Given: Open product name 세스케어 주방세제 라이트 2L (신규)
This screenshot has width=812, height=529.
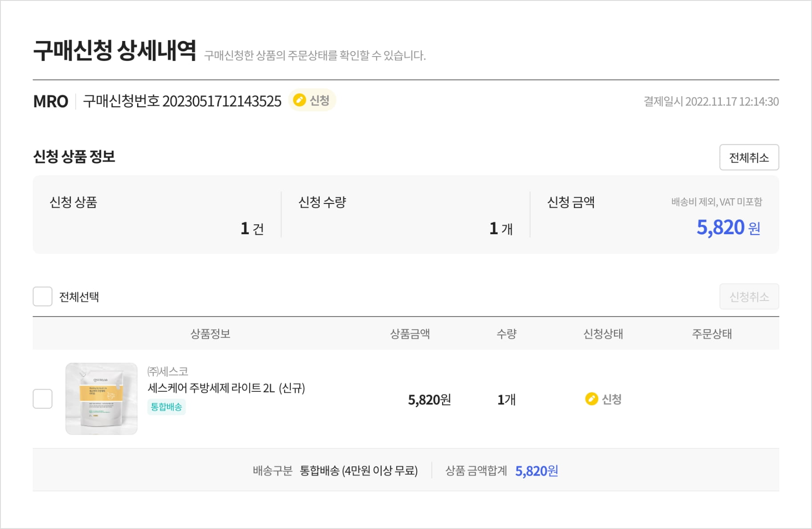Looking at the screenshot, I should pyautogui.click(x=226, y=388).
